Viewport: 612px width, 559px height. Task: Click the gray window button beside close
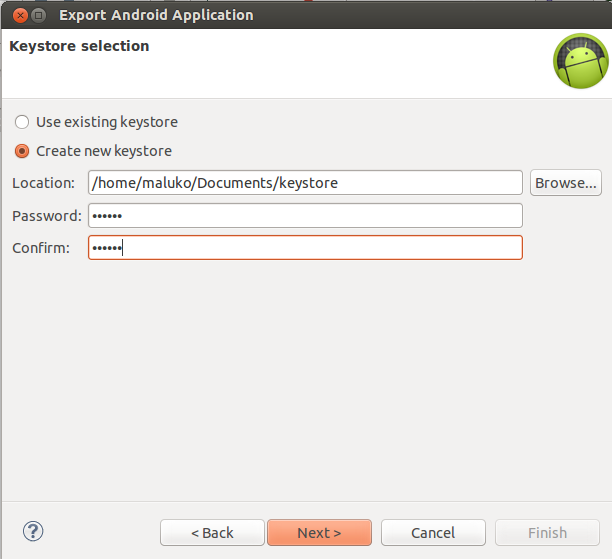39,16
